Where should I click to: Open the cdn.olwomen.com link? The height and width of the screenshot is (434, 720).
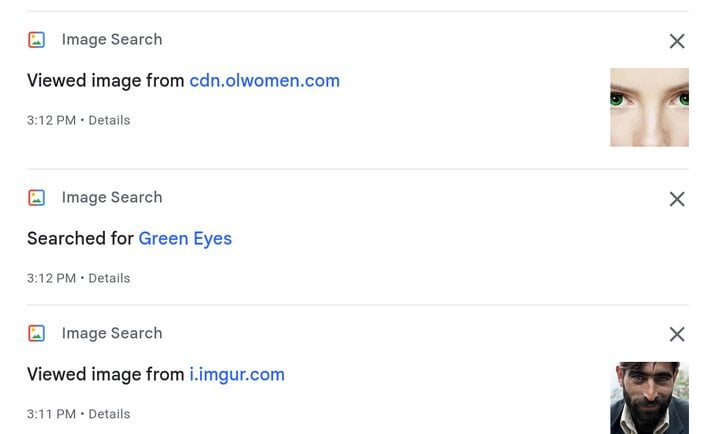tap(264, 81)
